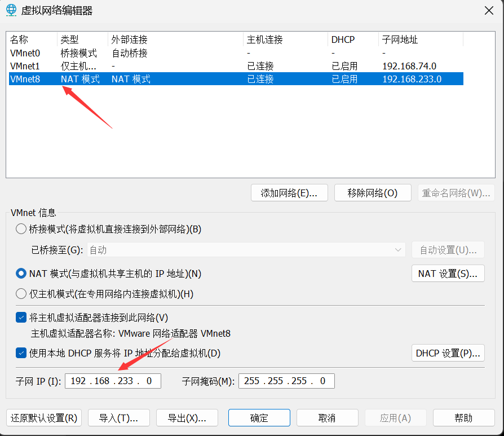504x436 pixels.
Task: Open NAT 设置 dialog
Action: pyautogui.click(x=448, y=274)
